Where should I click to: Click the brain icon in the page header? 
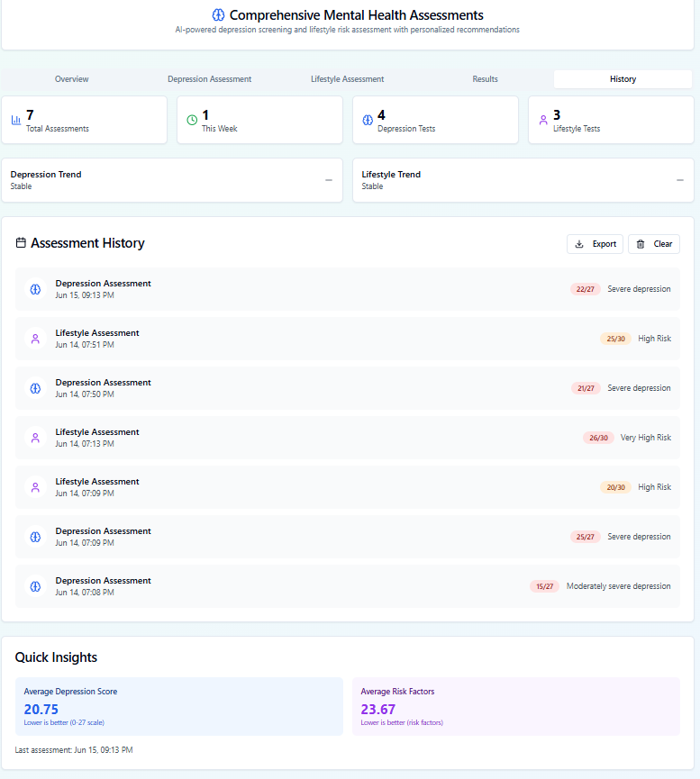[x=217, y=14]
